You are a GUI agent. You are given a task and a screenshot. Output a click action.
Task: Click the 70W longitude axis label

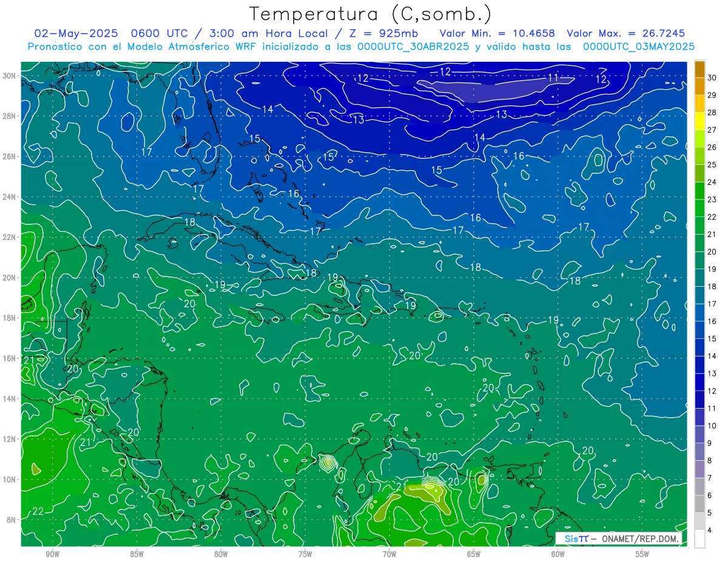[389, 554]
